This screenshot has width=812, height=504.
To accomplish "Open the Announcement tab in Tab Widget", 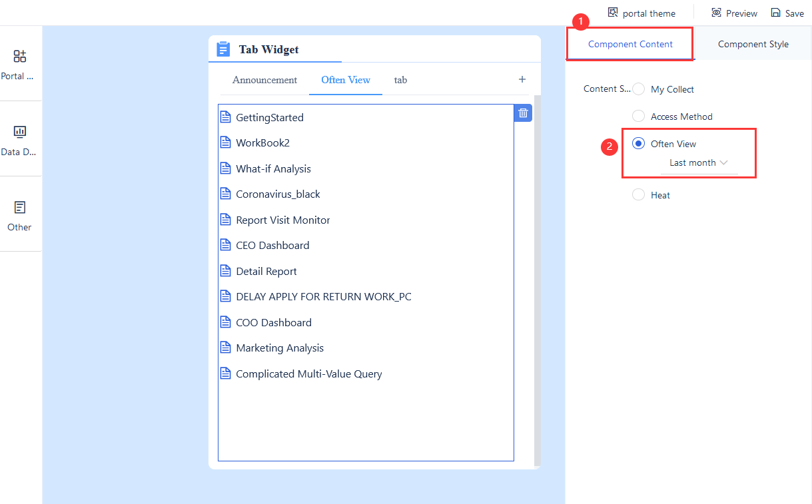I will point(264,79).
